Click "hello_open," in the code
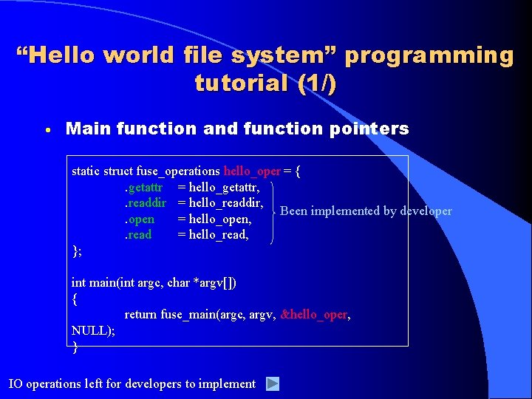Screen dimensions: 532x399 (x=220, y=219)
